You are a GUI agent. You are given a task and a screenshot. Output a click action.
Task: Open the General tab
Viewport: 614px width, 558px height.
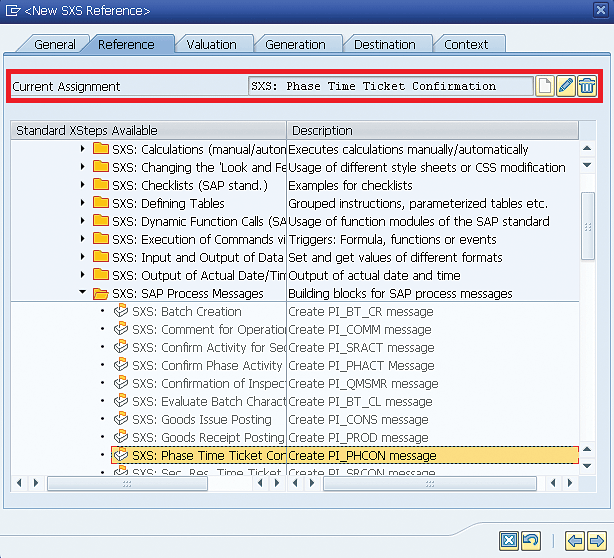(x=55, y=44)
